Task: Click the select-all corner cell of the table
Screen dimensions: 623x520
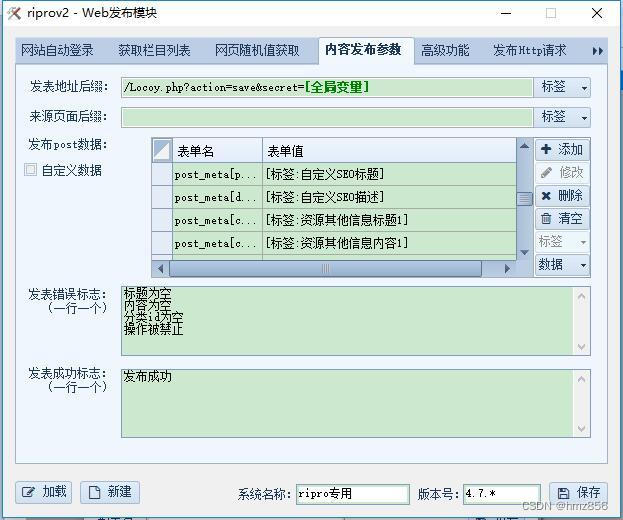Action: [162, 150]
